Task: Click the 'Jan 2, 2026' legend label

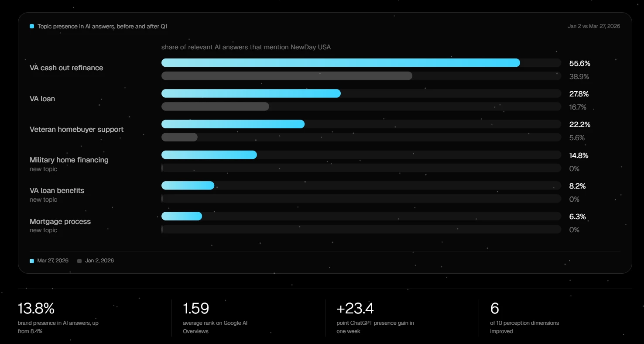Action: 99,261
